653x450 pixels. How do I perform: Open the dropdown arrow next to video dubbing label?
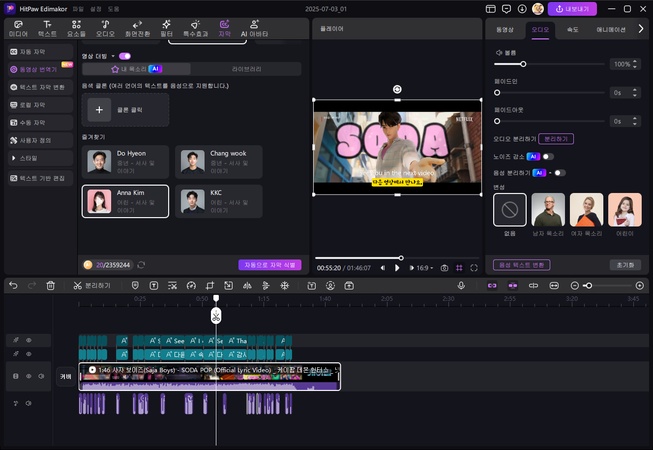(x=113, y=56)
